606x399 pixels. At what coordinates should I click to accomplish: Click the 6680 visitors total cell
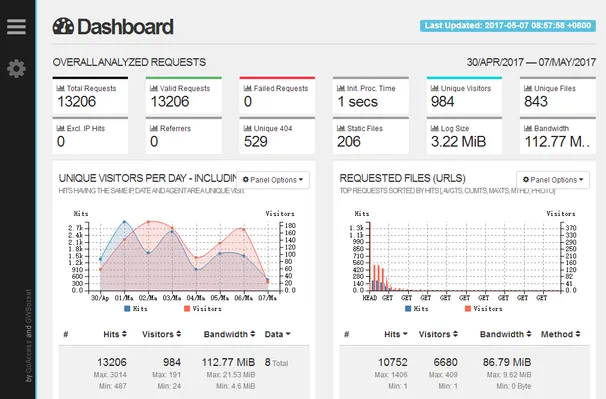click(x=445, y=362)
